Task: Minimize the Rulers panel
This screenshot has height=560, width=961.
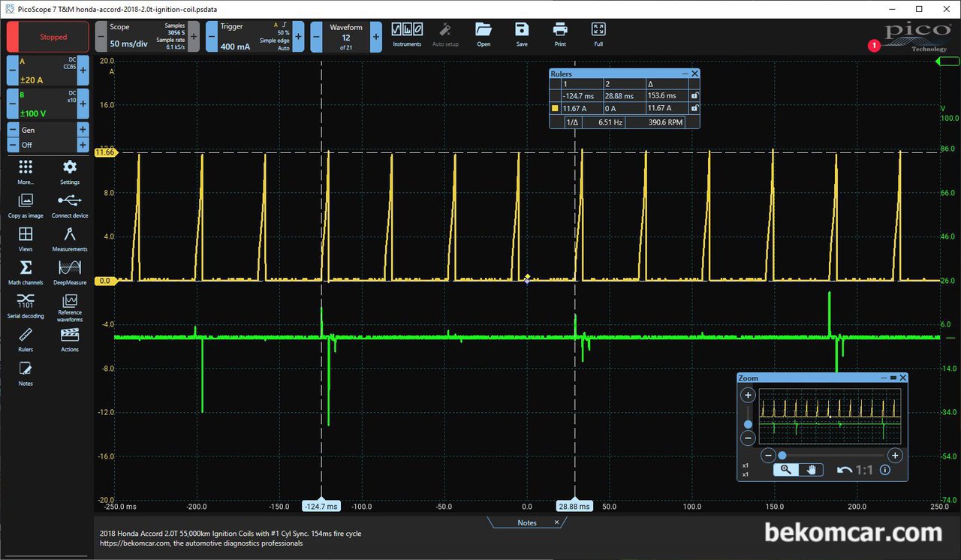Action: [x=685, y=74]
